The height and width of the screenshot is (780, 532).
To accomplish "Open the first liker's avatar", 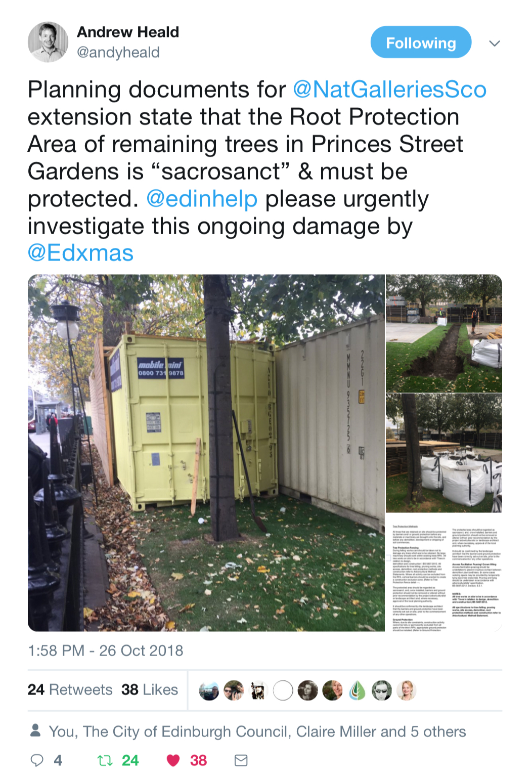I will tap(209, 690).
